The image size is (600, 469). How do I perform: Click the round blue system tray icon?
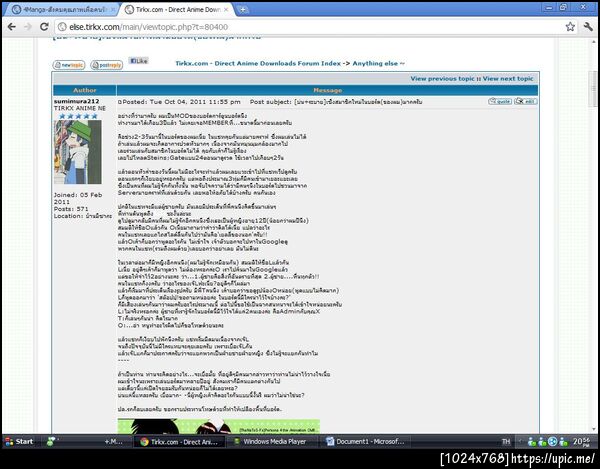point(552,442)
